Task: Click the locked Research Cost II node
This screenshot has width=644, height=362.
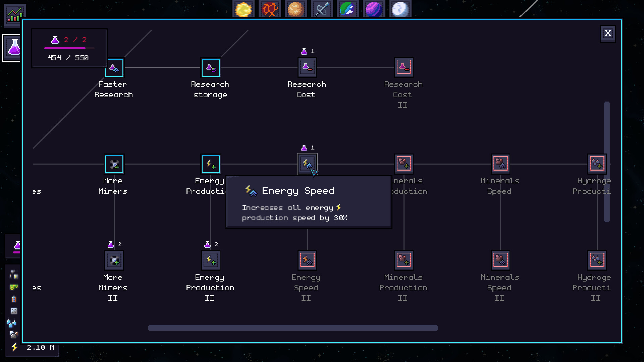Action: click(x=404, y=68)
